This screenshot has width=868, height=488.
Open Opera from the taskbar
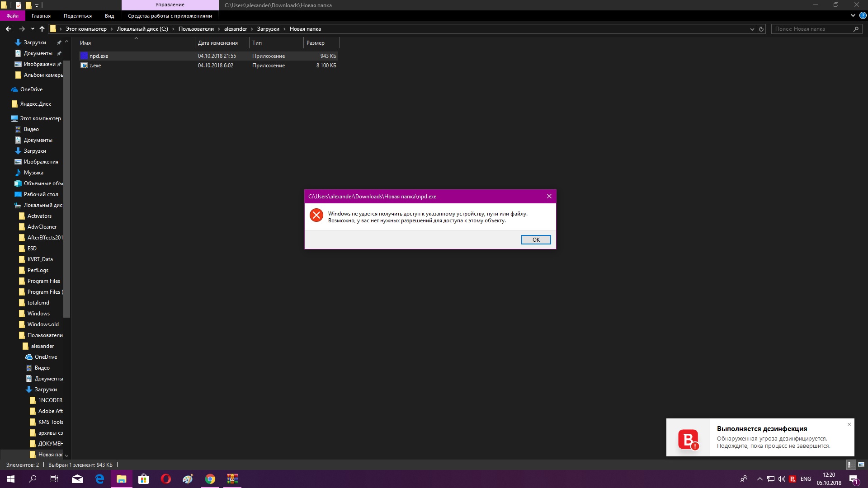[x=165, y=479]
